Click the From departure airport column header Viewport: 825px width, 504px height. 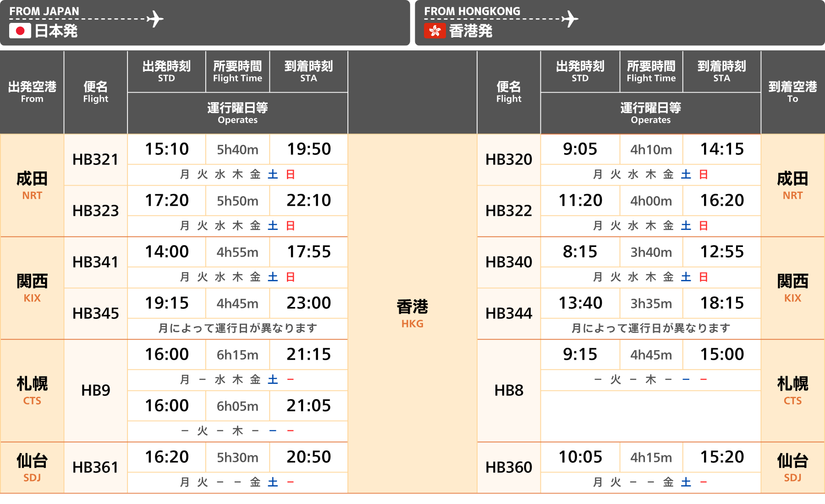pos(32,92)
